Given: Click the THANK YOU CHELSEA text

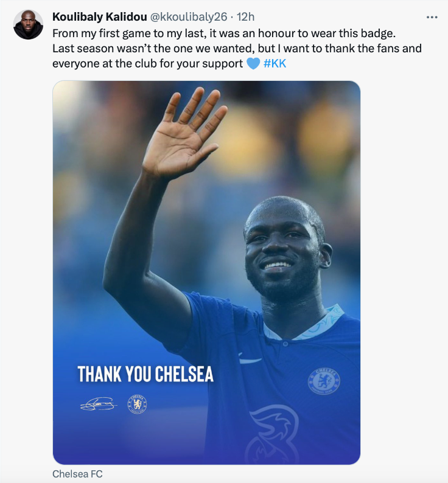Looking at the screenshot, I should click(145, 374).
